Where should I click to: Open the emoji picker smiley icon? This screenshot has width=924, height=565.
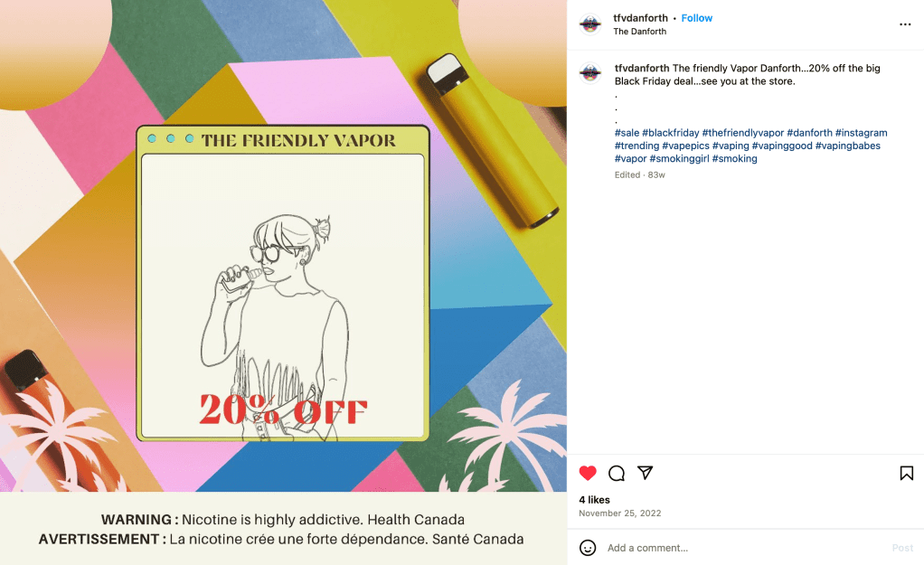(x=588, y=548)
